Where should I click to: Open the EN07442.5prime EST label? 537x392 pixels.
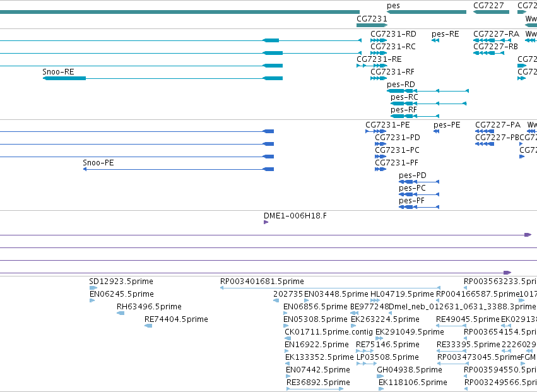[318, 371]
